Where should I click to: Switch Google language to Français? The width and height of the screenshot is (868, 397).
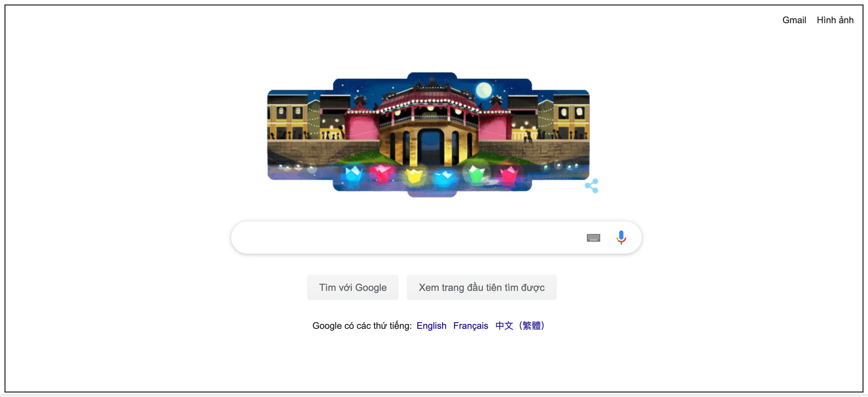coord(471,326)
